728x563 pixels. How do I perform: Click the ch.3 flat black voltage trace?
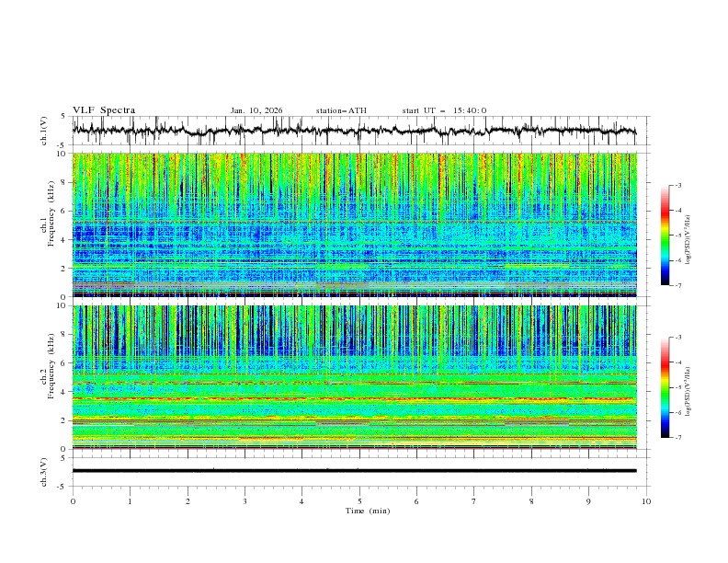[354, 471]
